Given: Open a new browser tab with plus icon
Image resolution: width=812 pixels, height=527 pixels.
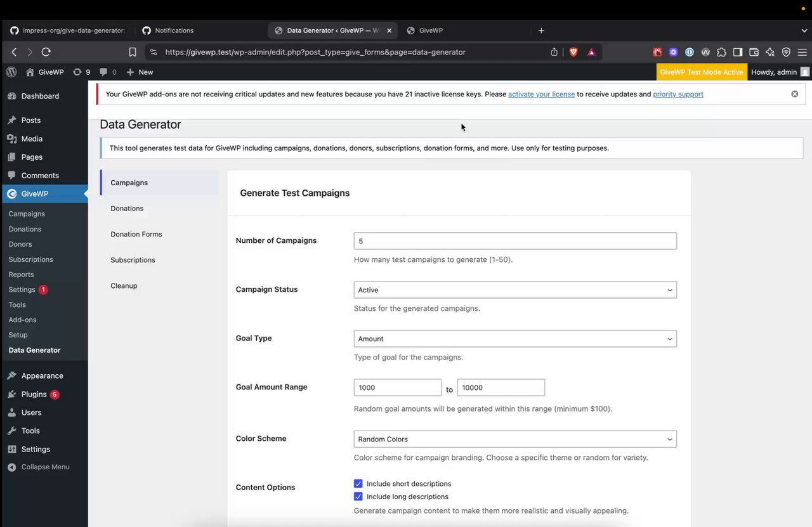Looking at the screenshot, I should (541, 30).
